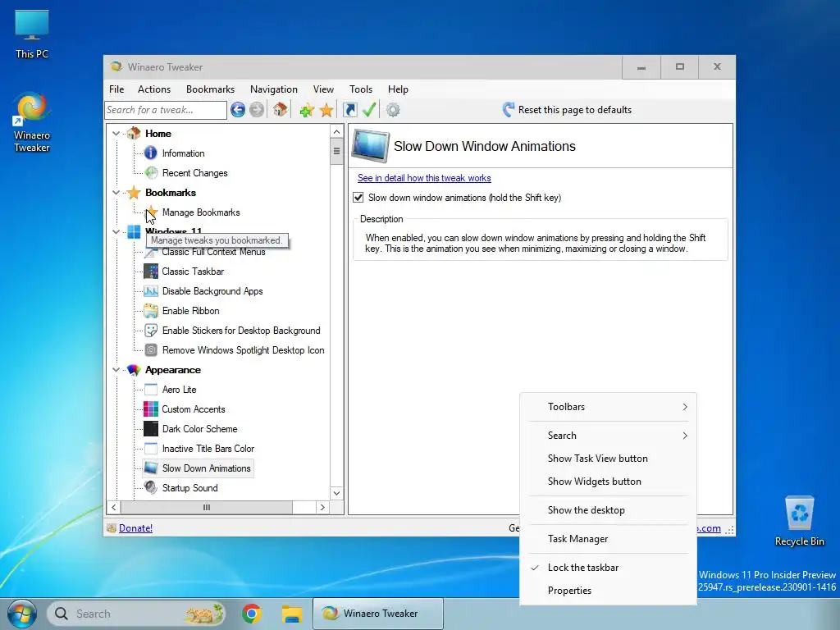The height and width of the screenshot is (630, 840).
Task: Open the Recycle Bin desktop icon
Action: click(x=799, y=521)
